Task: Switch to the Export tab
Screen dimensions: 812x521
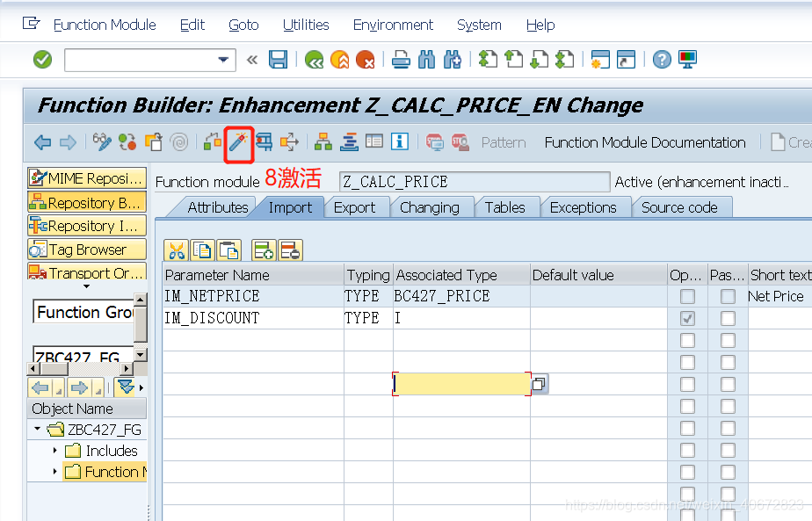Action: click(354, 207)
